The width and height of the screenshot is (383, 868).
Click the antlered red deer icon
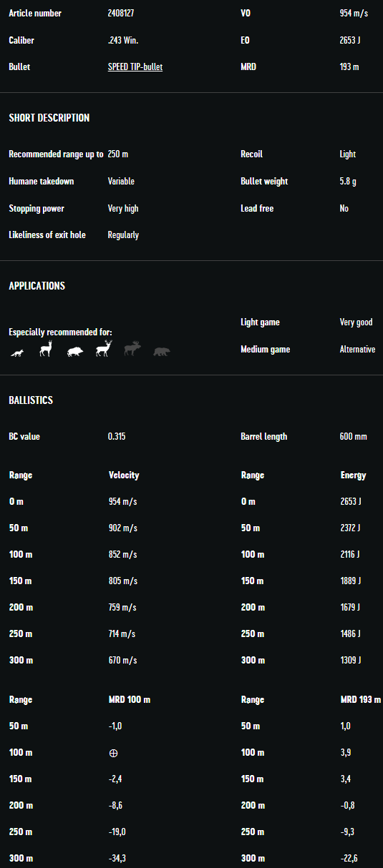click(105, 349)
